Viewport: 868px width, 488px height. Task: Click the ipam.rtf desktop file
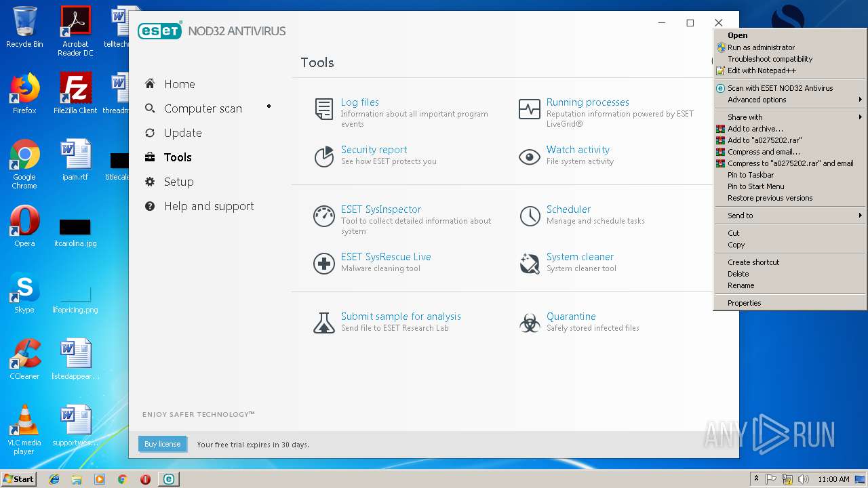coord(75,160)
